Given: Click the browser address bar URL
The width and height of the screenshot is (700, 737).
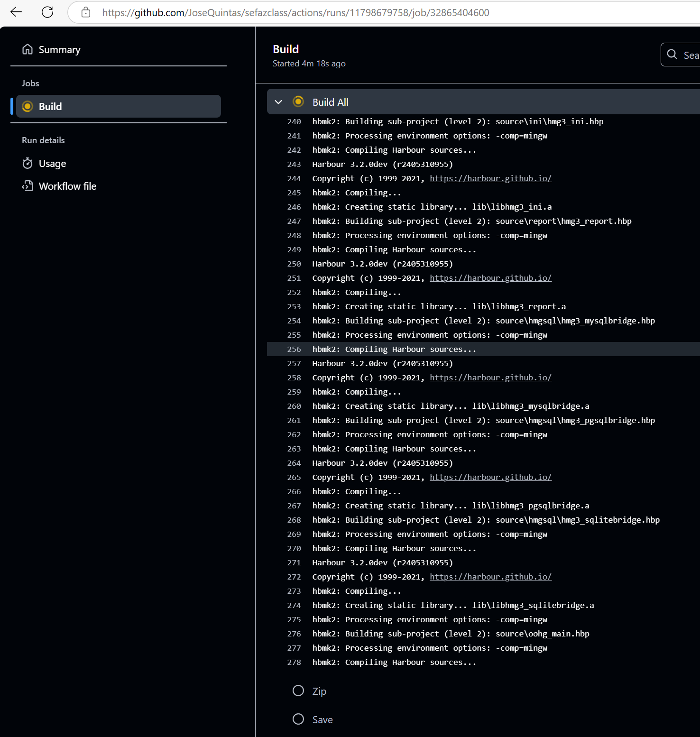Looking at the screenshot, I should tap(295, 13).
